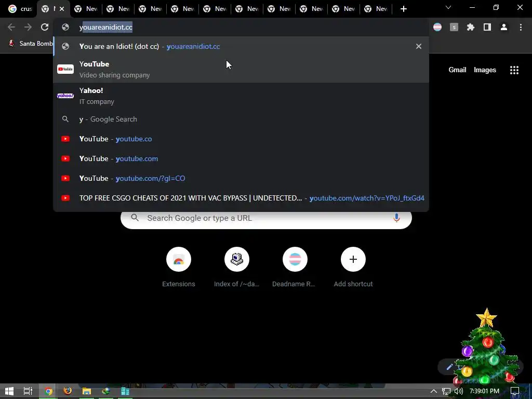532x399 pixels.
Task: Click the Search Google or type a URL box
Action: tap(266, 218)
